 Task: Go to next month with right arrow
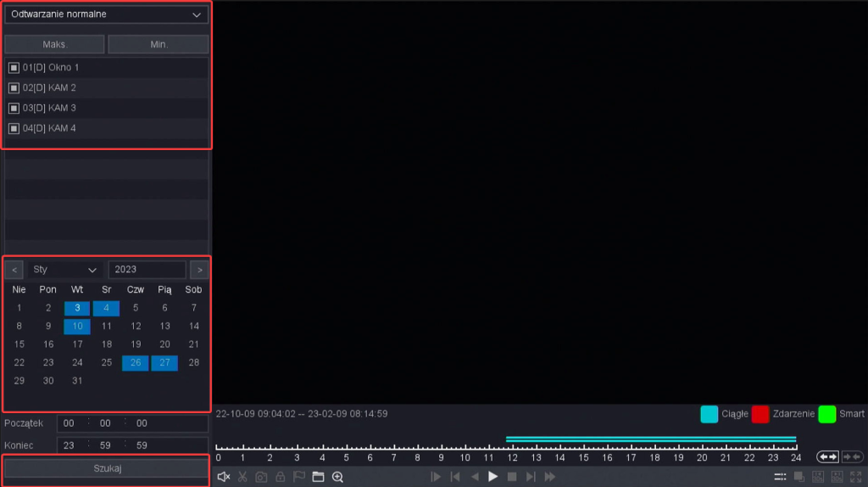tap(199, 270)
